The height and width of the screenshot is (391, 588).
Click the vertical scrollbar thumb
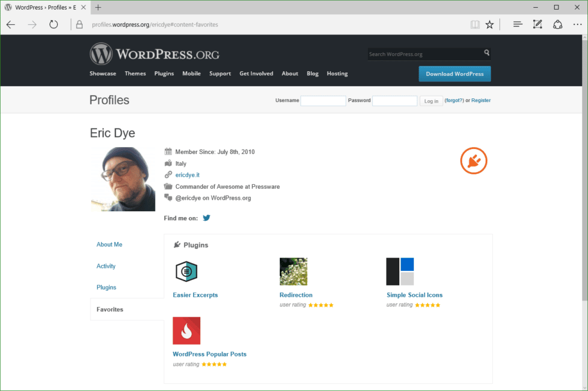coord(584,169)
